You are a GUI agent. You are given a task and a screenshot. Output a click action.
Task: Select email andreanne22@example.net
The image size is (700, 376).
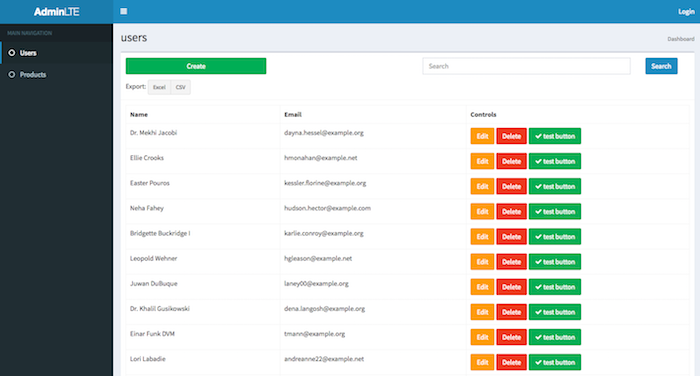pos(324,359)
